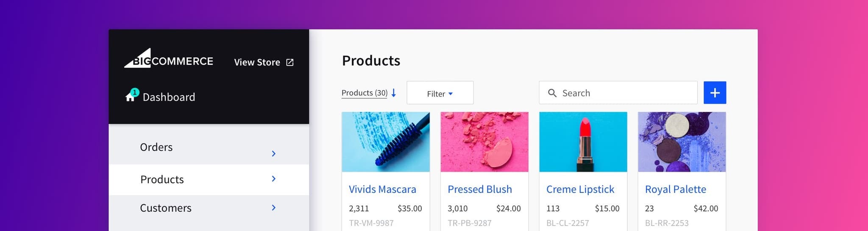The image size is (868, 231).
Task: Click the Royal Palette product thumbnail
Action: coord(682,142)
